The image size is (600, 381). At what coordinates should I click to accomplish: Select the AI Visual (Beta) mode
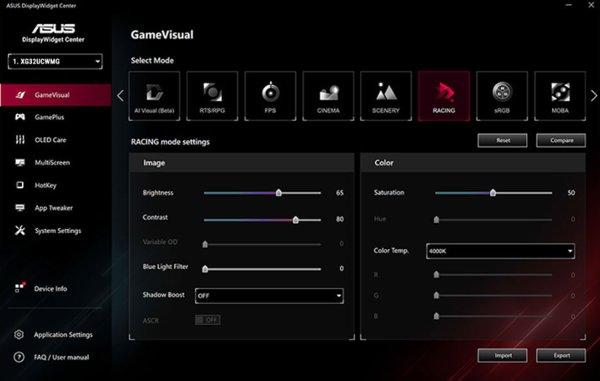click(x=154, y=96)
